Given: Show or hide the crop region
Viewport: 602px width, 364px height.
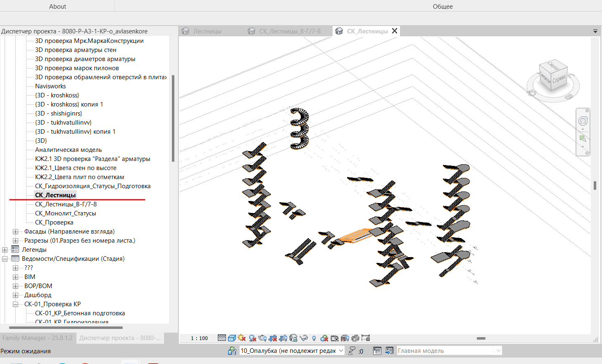Looking at the screenshot, I should [x=283, y=338].
